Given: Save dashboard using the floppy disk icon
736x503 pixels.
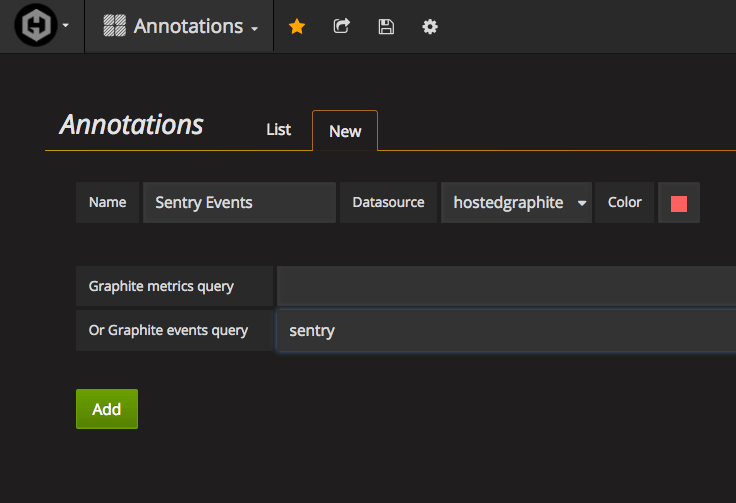Looking at the screenshot, I should [386, 27].
